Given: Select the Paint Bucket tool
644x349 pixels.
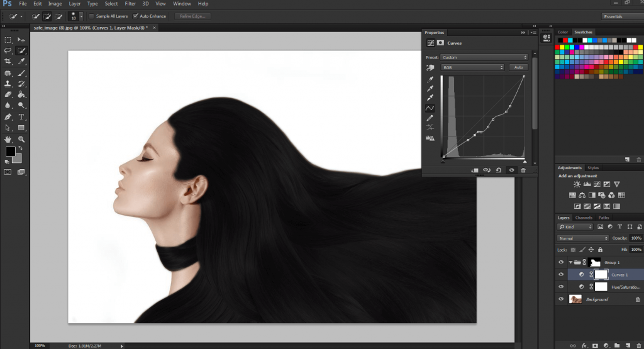Looking at the screenshot, I should (21, 94).
